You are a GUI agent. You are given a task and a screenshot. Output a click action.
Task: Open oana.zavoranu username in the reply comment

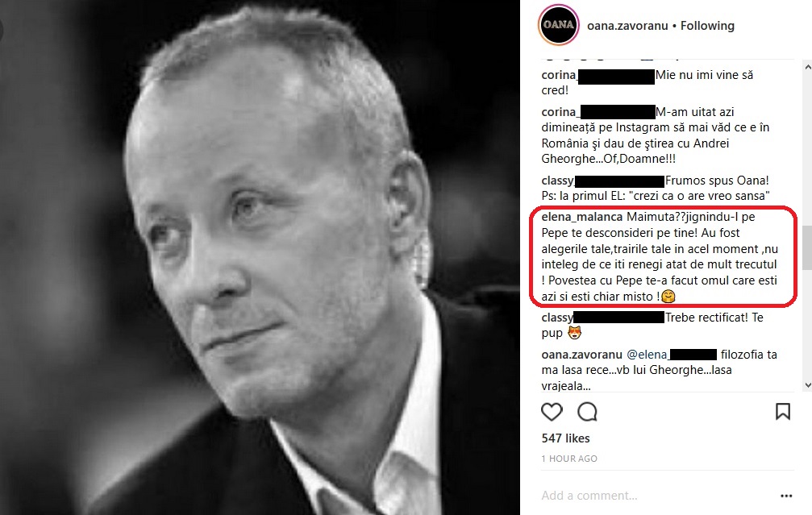[x=581, y=355]
